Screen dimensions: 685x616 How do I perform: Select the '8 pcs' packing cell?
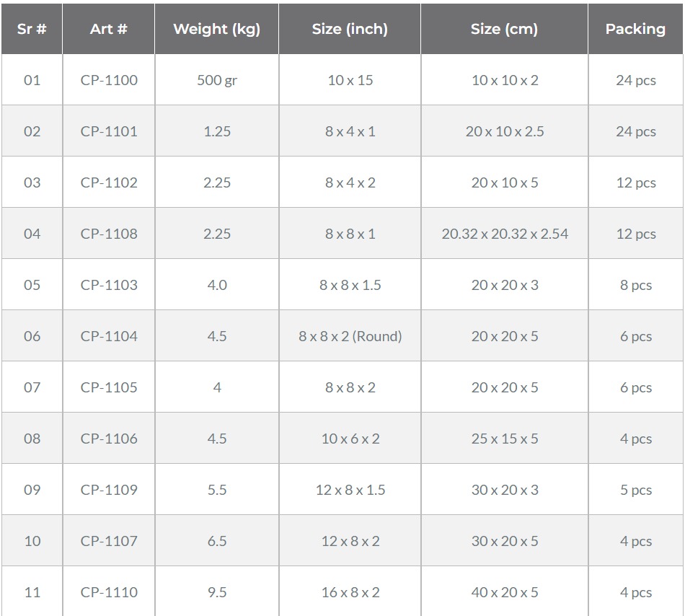[635, 285]
